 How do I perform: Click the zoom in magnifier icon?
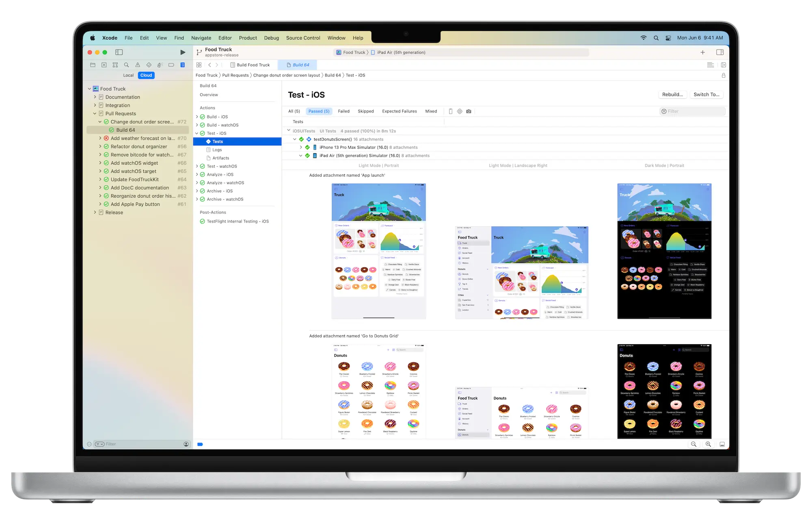click(708, 444)
